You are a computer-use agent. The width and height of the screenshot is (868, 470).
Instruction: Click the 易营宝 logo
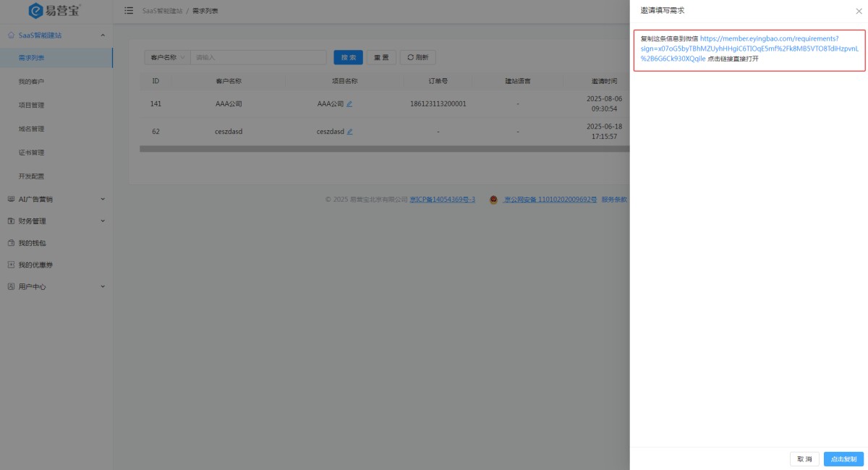point(55,11)
